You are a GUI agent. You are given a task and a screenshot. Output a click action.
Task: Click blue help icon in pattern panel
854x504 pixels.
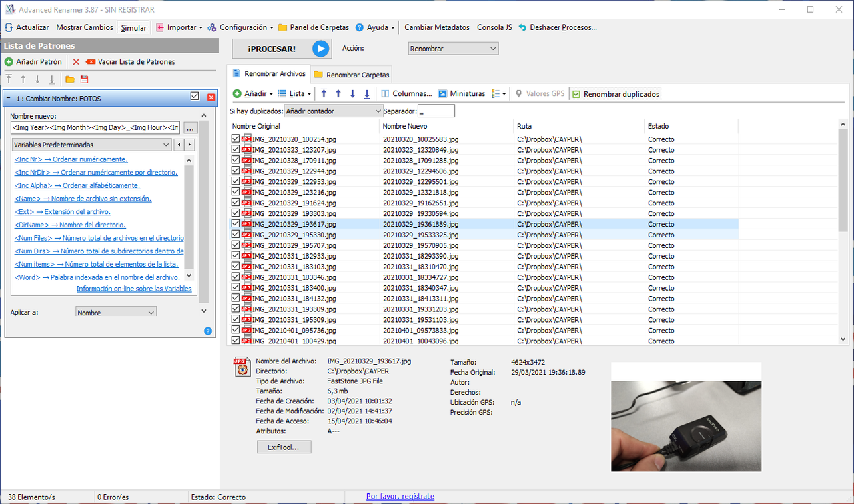[x=208, y=331]
